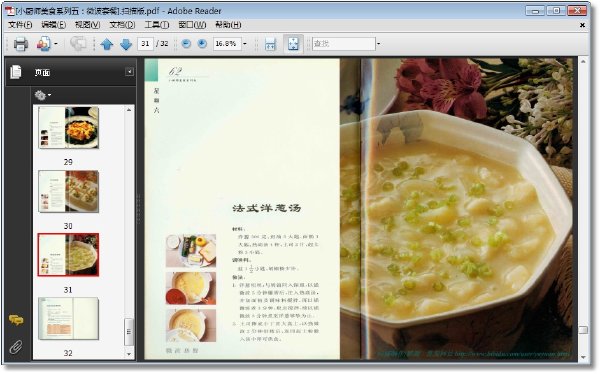Zoom out with the minus button
Screen dimensions: 600x374
tap(186, 44)
